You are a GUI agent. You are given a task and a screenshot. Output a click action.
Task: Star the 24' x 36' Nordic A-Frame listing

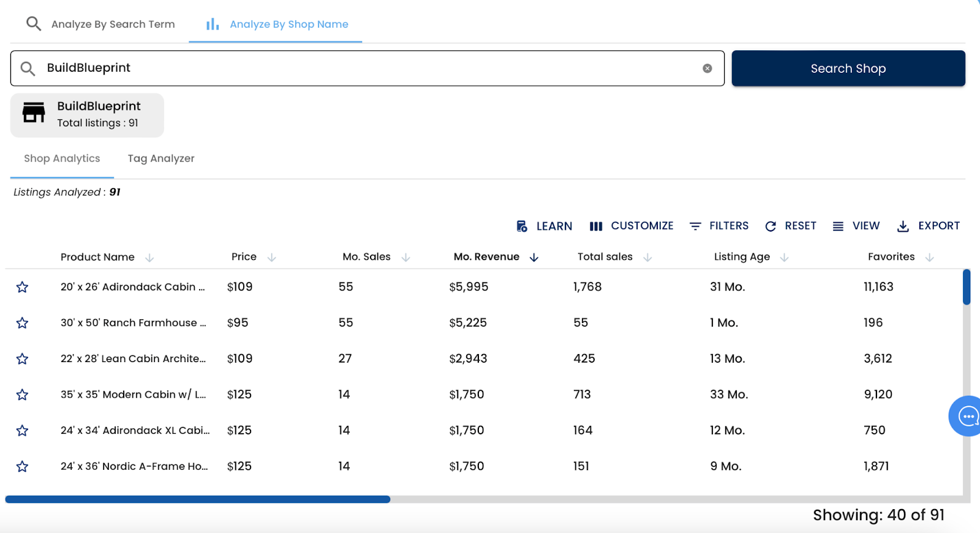click(22, 466)
